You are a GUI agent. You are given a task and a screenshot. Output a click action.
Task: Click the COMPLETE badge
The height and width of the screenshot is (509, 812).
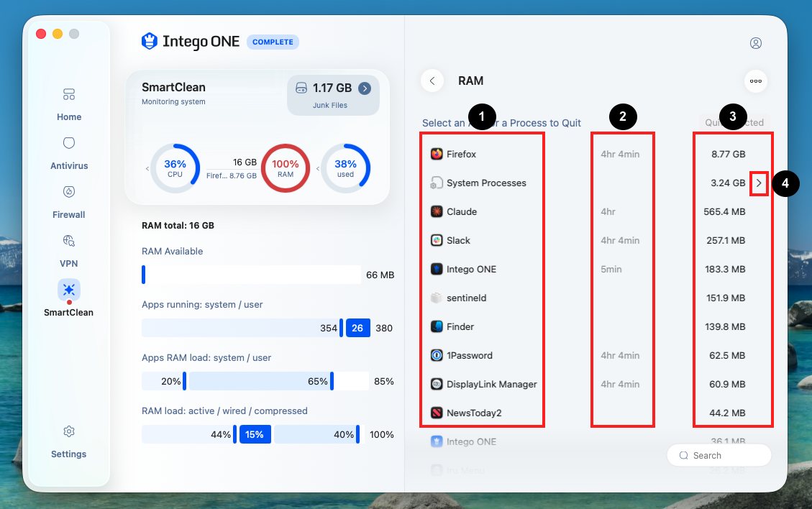click(x=273, y=42)
